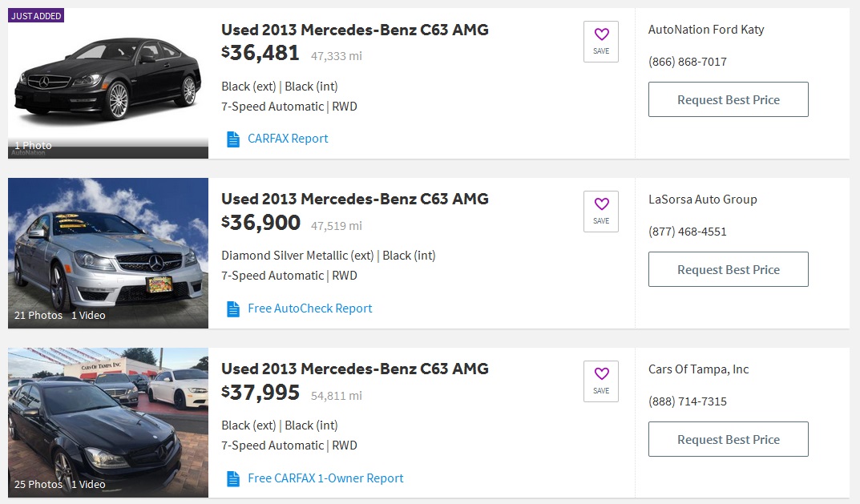
Task: Save the Diamond Silver Metallic C63 listing
Action: (601, 211)
